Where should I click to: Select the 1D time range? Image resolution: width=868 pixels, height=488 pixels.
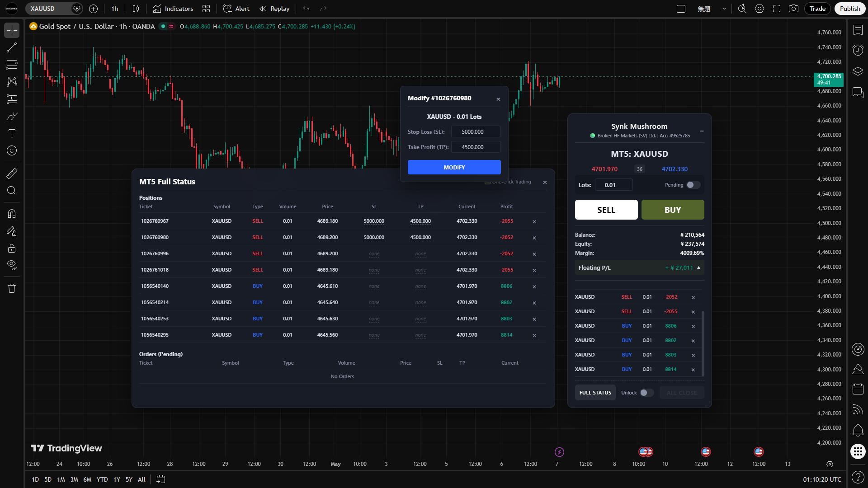(x=35, y=479)
